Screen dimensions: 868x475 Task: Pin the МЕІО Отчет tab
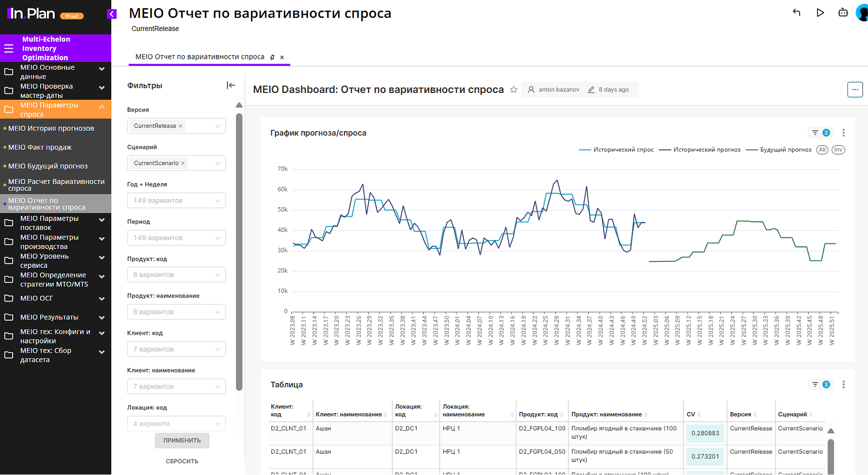[x=272, y=57]
